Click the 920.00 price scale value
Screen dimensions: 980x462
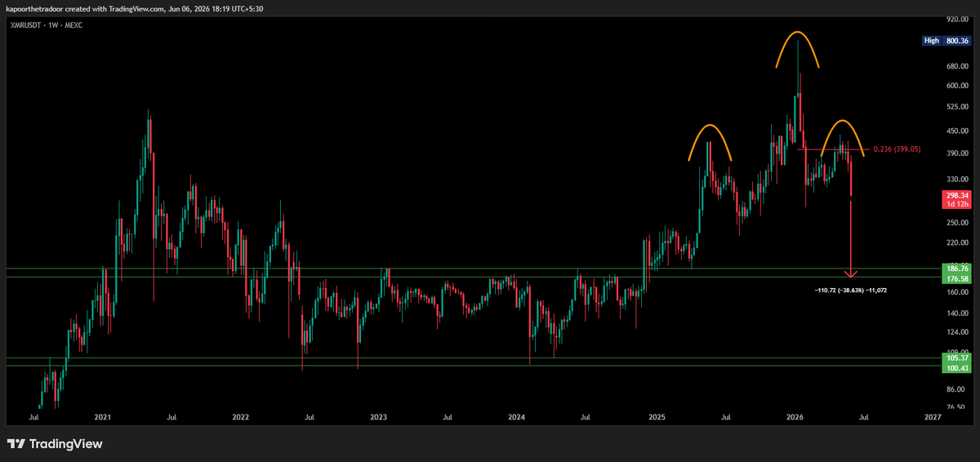coord(956,18)
